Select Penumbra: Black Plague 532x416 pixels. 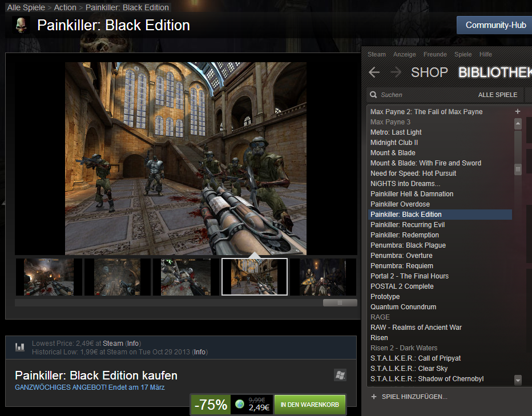(x=408, y=245)
